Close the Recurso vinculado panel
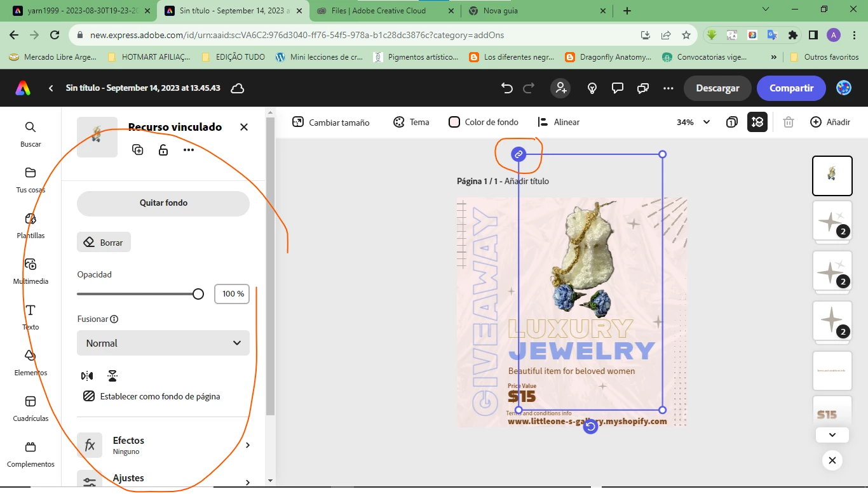868x494 pixels. click(x=244, y=127)
